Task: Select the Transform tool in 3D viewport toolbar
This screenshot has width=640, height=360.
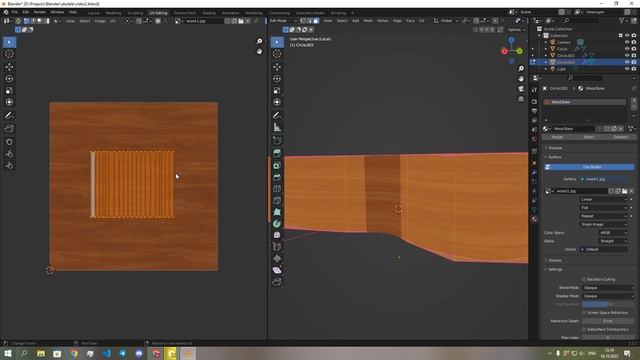Action: click(x=277, y=102)
